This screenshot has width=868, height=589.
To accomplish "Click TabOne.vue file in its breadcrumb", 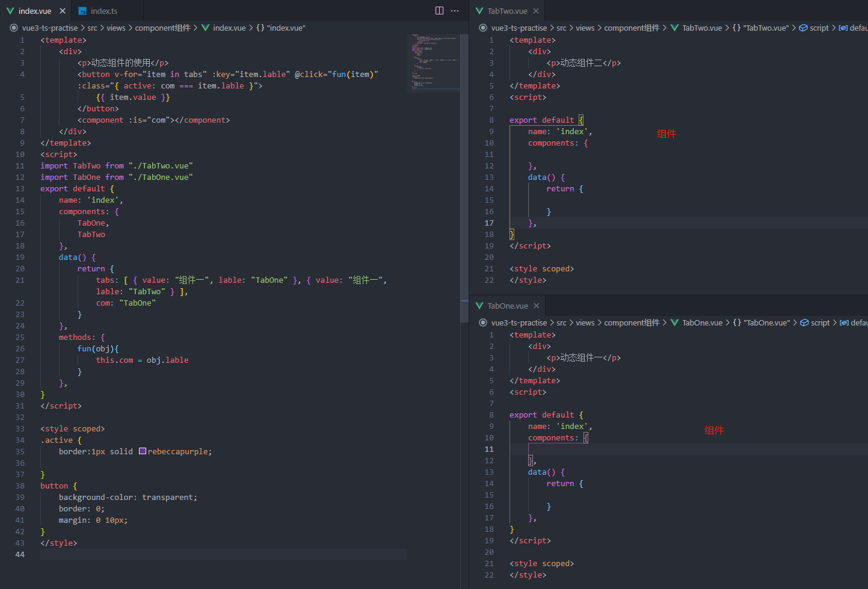I will [702, 322].
